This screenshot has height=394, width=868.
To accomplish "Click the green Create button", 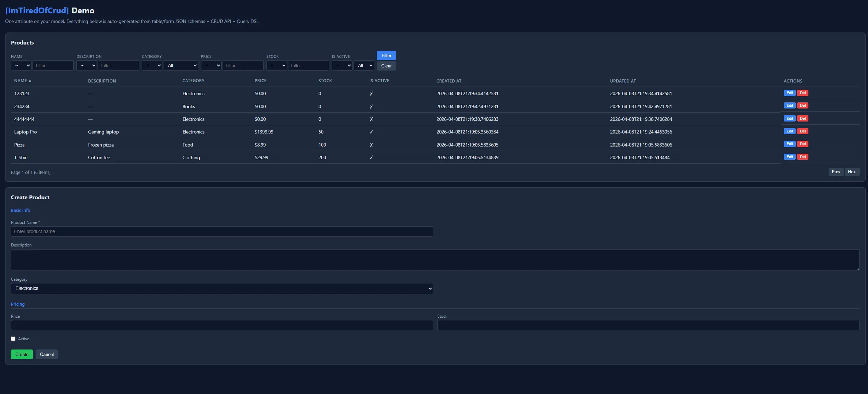I will click(x=22, y=354).
